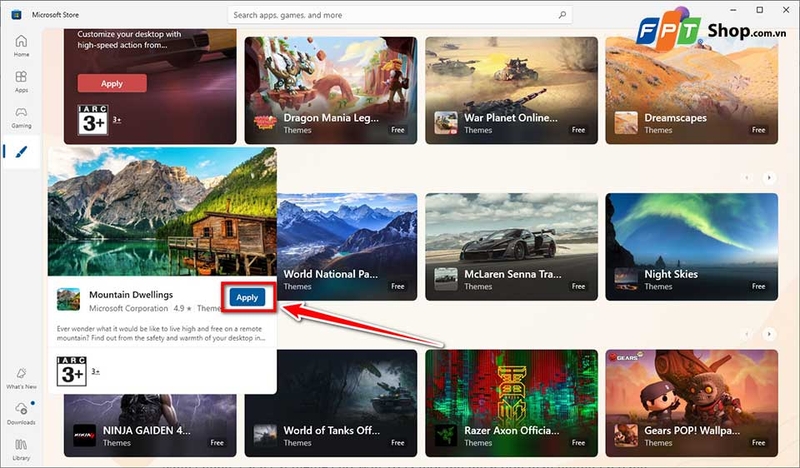Screen dimensions: 800x468
Task: Click the search magnifier icon
Action: 562,15
